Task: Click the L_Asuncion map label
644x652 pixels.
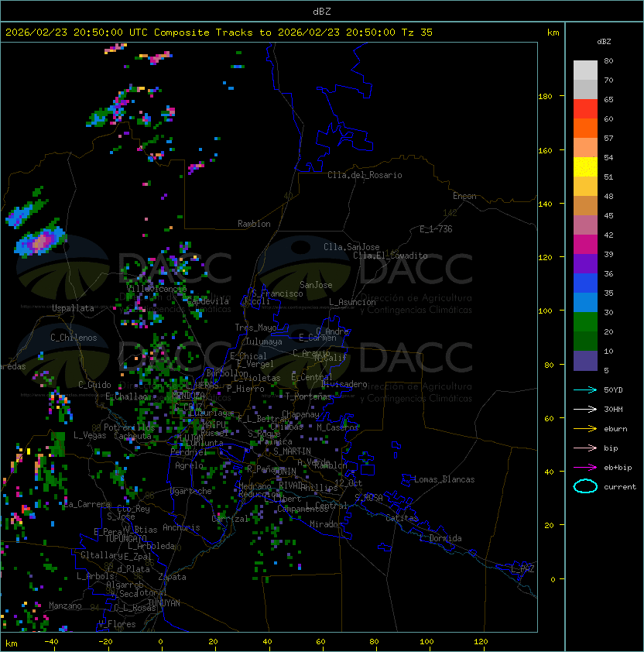Action: click(352, 302)
